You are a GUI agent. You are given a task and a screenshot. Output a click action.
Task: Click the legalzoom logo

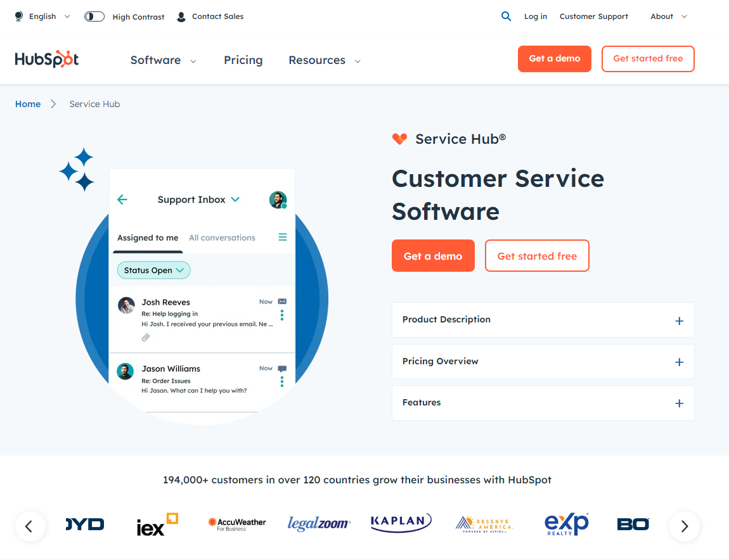319,524
